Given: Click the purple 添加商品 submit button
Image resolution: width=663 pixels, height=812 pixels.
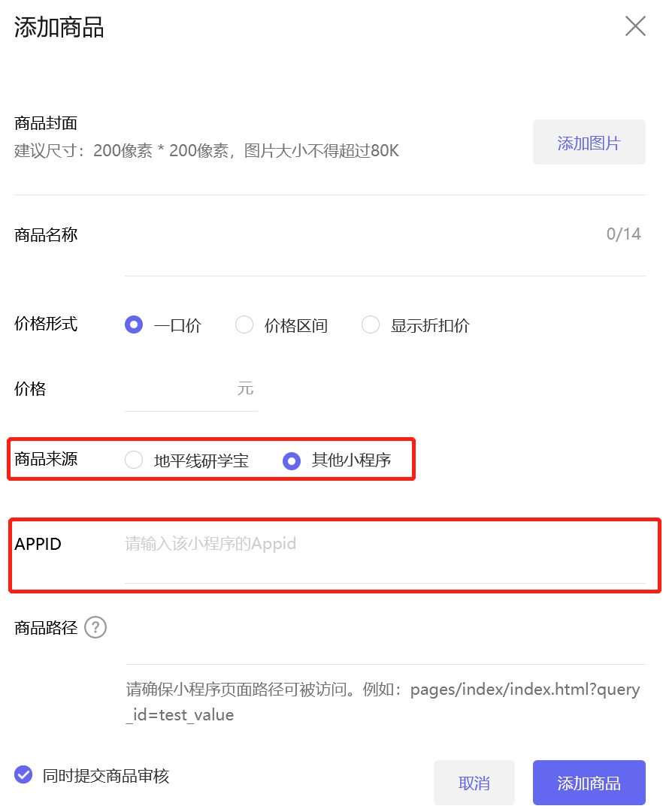Looking at the screenshot, I should [x=589, y=783].
